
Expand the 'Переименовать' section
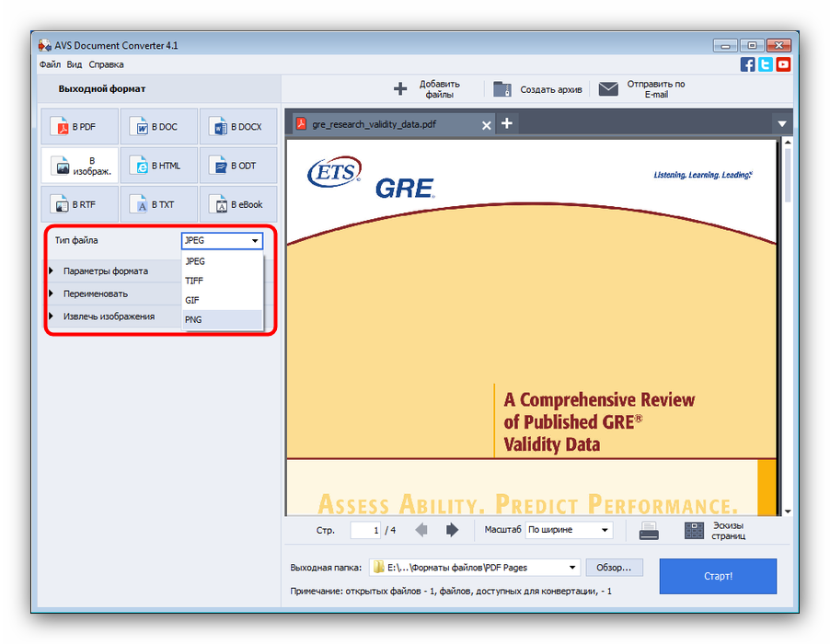pos(95,293)
